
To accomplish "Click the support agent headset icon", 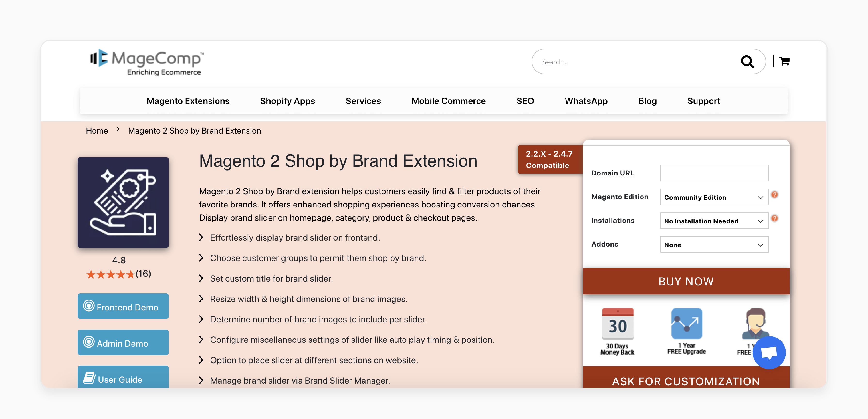I will [755, 323].
